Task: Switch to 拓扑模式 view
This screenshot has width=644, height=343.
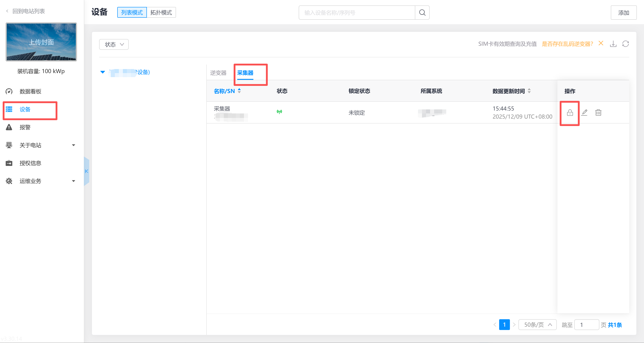Action: pos(161,13)
